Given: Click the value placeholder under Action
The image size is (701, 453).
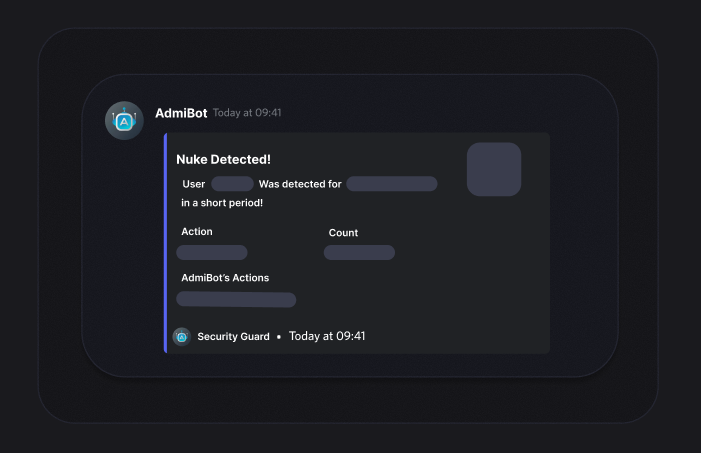Looking at the screenshot, I should (x=212, y=252).
